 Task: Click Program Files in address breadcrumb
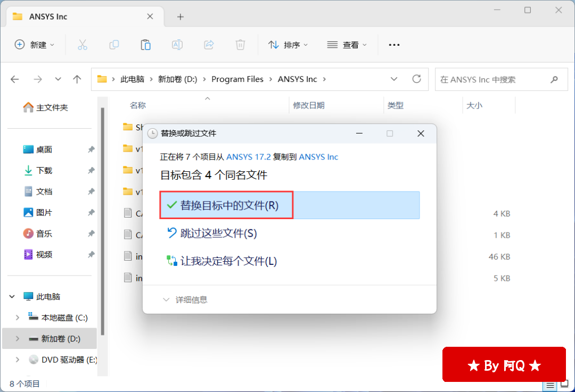pos(237,79)
